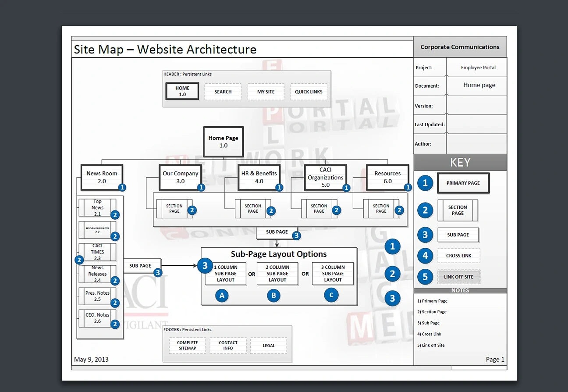Image resolution: width=568 pixels, height=392 pixels.
Task: Click the circled letter A marker
Action: click(x=222, y=296)
